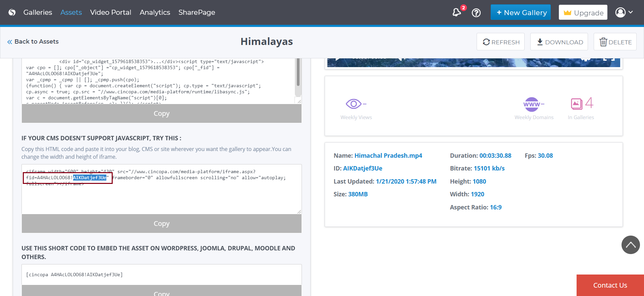Image resolution: width=644 pixels, height=296 pixels.
Task: Open the Analytics page
Action: tap(155, 12)
